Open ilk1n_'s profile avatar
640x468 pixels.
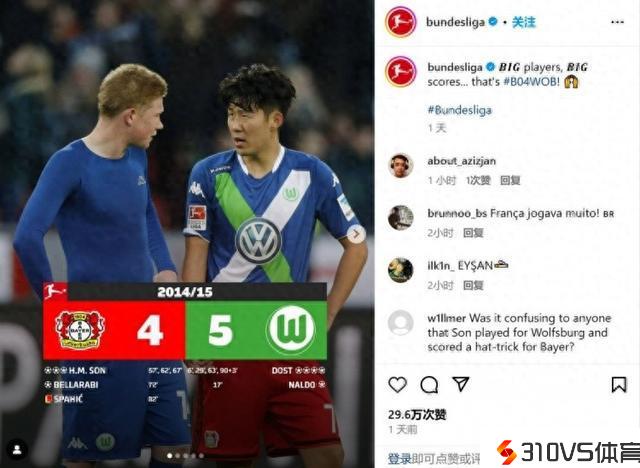click(x=400, y=270)
